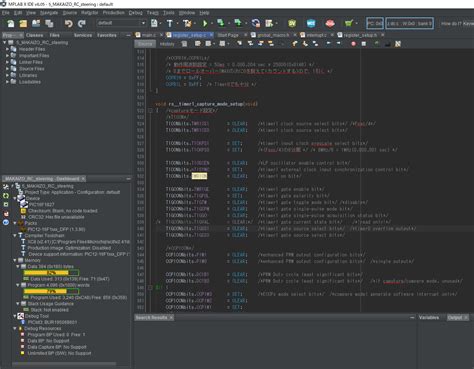The image size is (474, 369).
Task: Click dashboard Project Properties wrench icon
Action: point(6,187)
